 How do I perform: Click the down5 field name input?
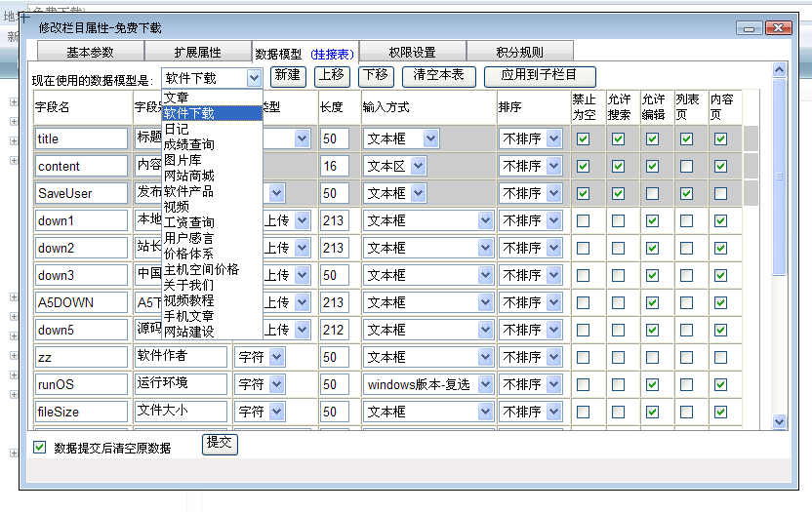[81, 330]
